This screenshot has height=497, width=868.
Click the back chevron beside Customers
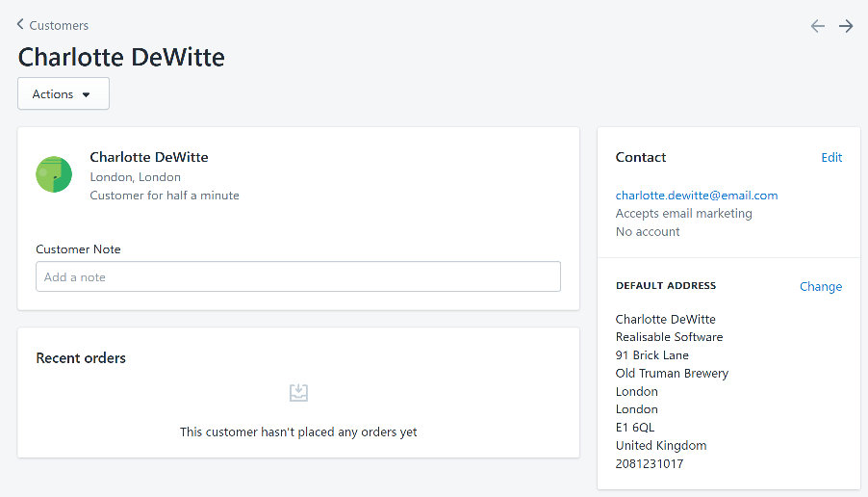tap(21, 25)
